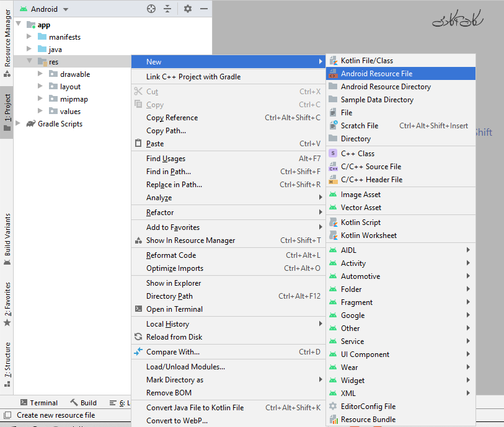Collapse the res folder arrow
This screenshot has width=504, height=427.
click(30, 61)
